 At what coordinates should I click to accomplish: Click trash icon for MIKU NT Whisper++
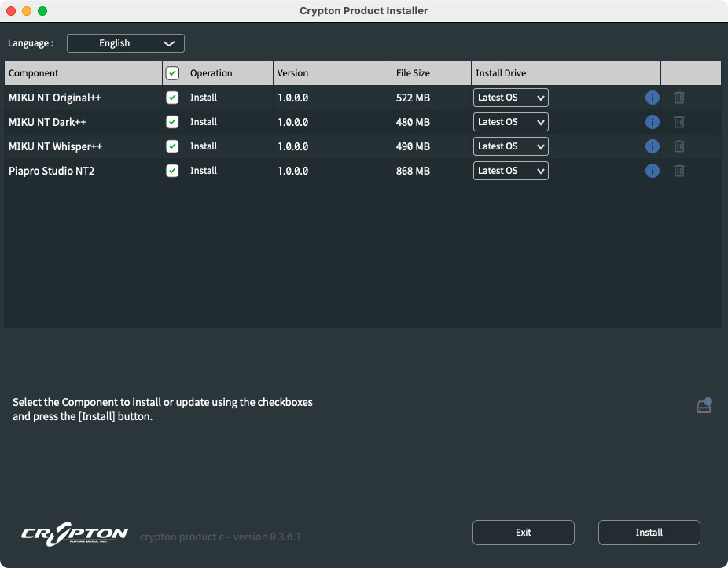tap(678, 146)
